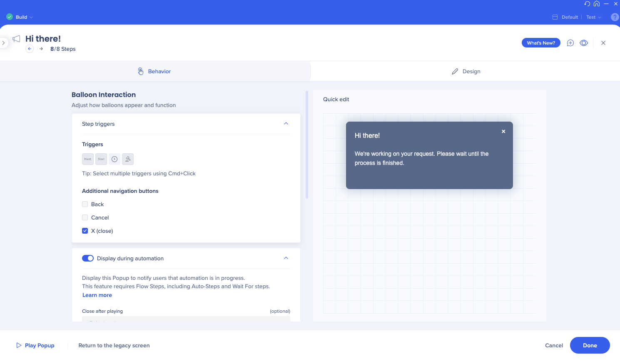Image resolution: width=620 pixels, height=364 pixels.
Task: Open the Test environment dropdown
Action: (594, 17)
